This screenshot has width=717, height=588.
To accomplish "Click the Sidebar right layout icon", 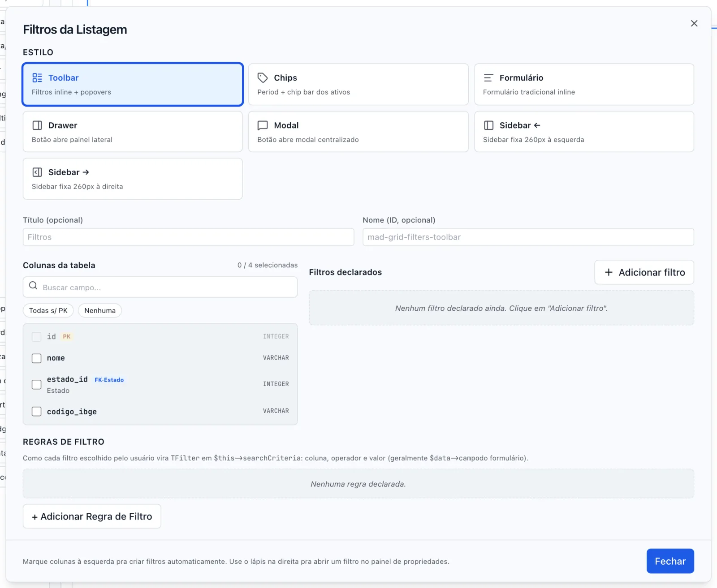I will [37, 172].
